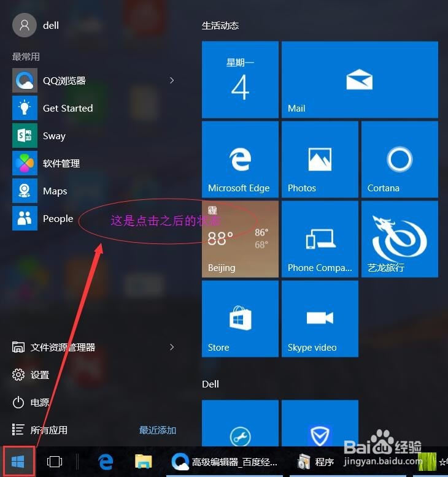Launch Microsoft Edge tile
This screenshot has height=477, width=448.
coord(240,159)
